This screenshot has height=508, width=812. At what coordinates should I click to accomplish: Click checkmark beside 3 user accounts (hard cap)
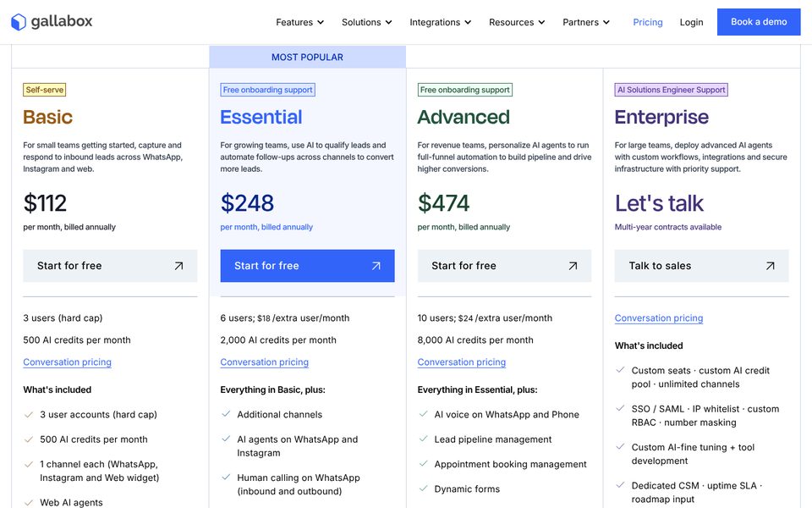tap(29, 414)
